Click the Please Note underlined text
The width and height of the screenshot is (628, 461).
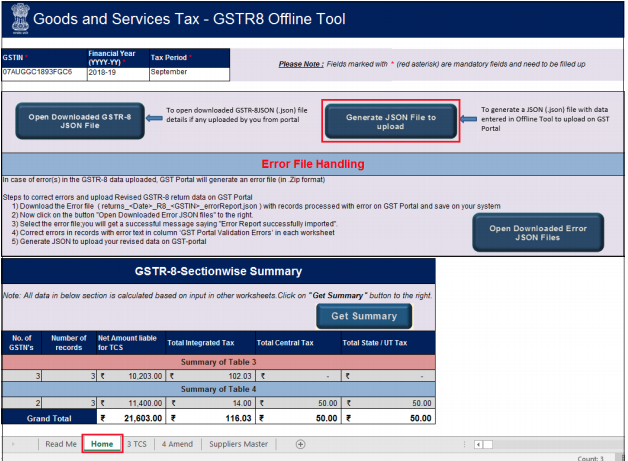[x=301, y=64]
